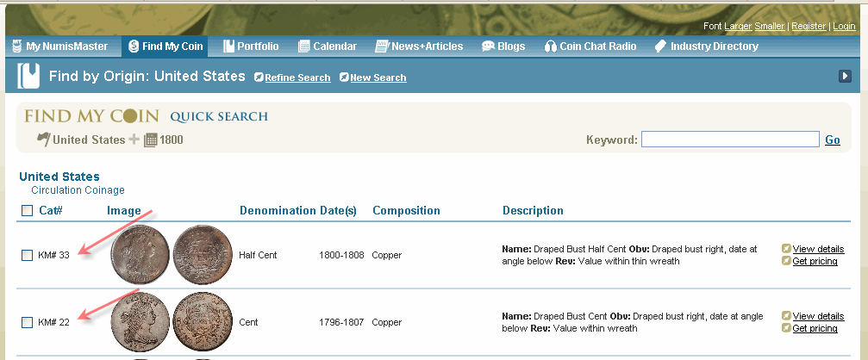The width and height of the screenshot is (868, 360).
Task: Expand the panel with the right arrow button
Action: coord(845,77)
